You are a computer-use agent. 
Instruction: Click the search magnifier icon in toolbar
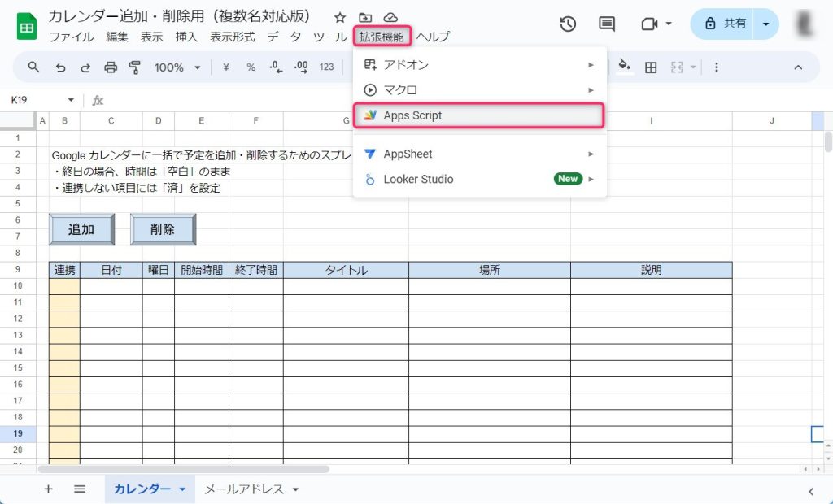tap(33, 67)
